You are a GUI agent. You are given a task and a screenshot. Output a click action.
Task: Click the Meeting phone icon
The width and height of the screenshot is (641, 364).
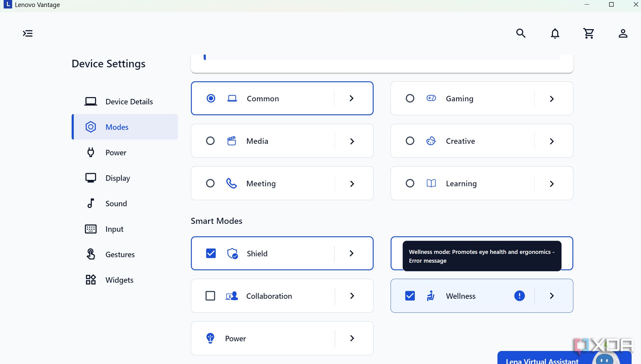pyautogui.click(x=231, y=183)
